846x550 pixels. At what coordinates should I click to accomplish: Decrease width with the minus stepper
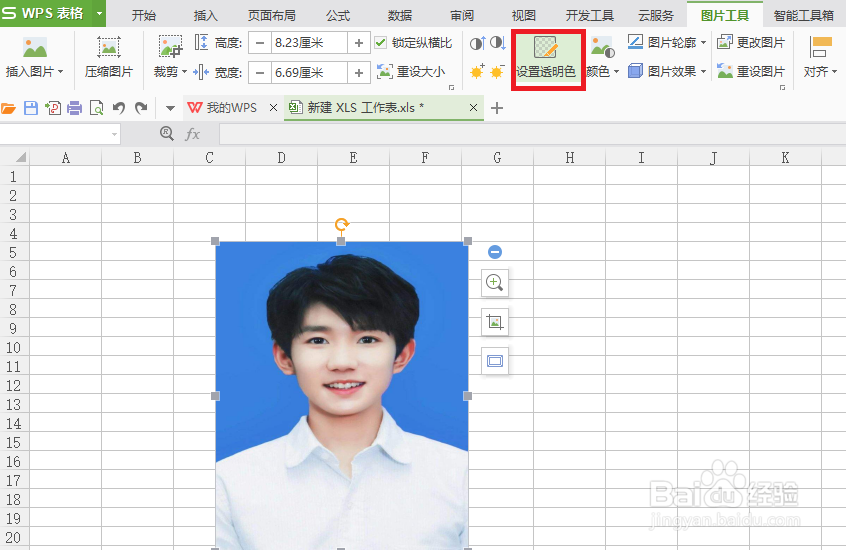click(x=260, y=72)
